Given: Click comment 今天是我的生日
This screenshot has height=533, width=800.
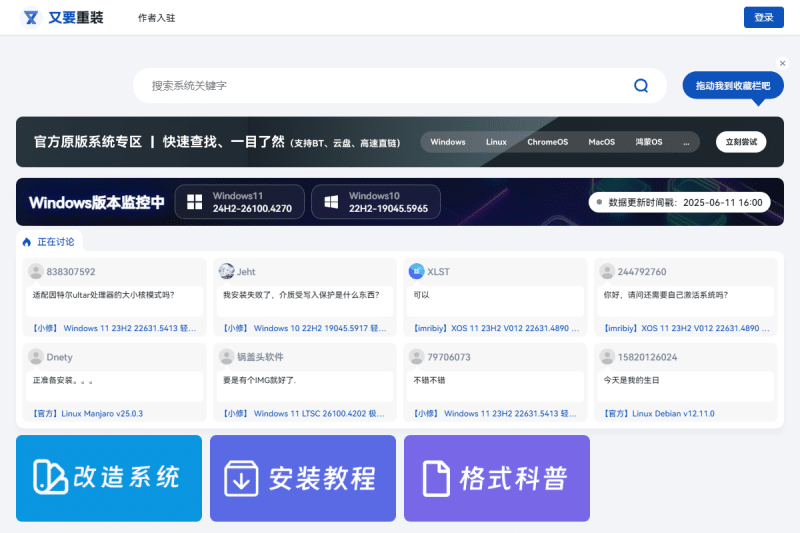Looking at the screenshot, I should [631, 380].
